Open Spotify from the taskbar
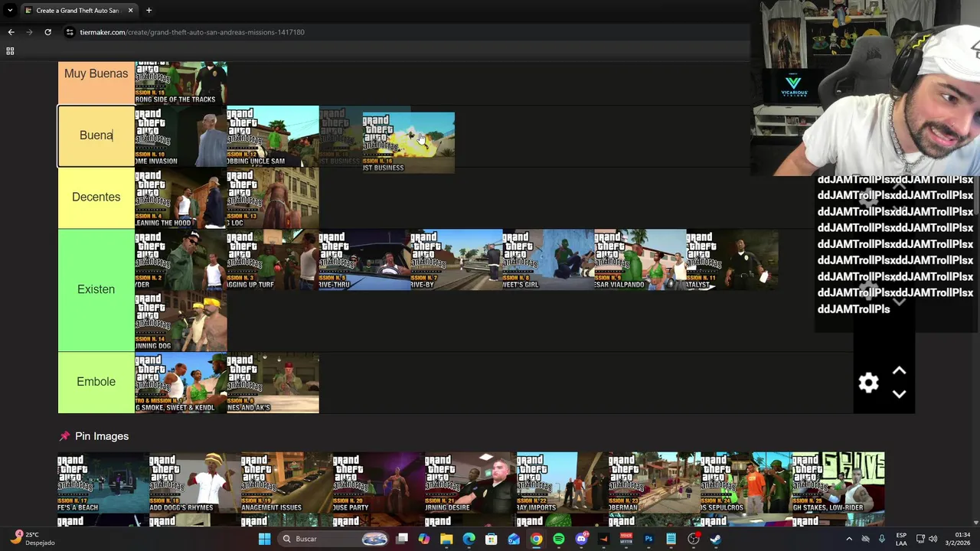980x551 pixels. 559,539
